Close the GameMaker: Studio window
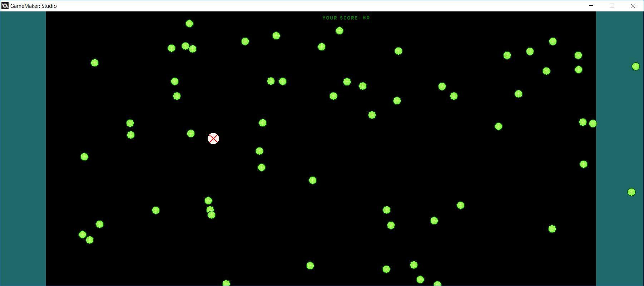The image size is (644, 286). [x=633, y=6]
